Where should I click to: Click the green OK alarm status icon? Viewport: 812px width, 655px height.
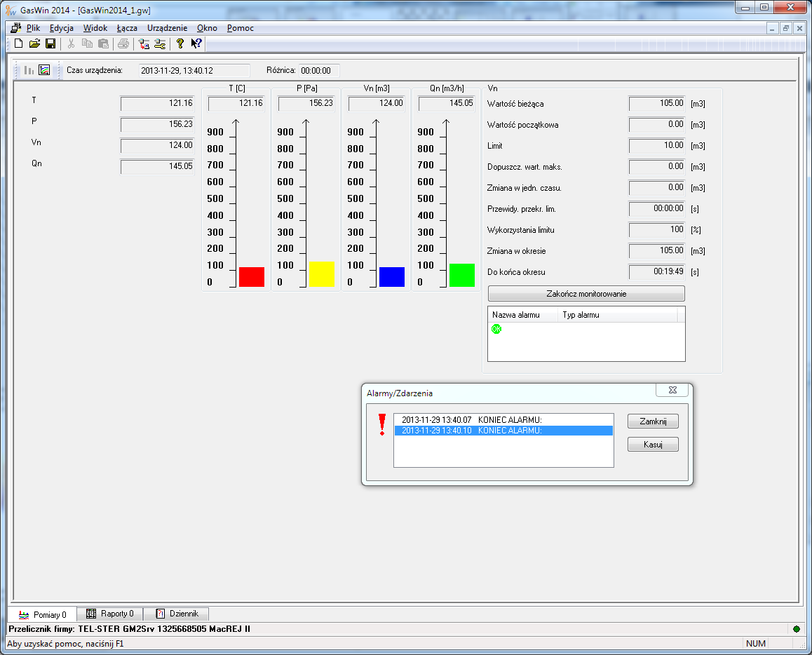click(496, 329)
